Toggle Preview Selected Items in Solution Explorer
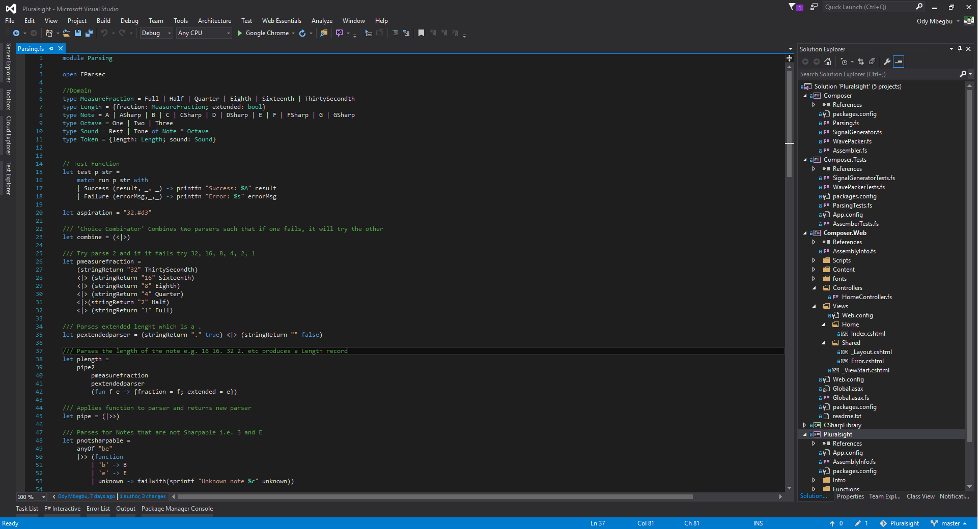 tap(899, 62)
